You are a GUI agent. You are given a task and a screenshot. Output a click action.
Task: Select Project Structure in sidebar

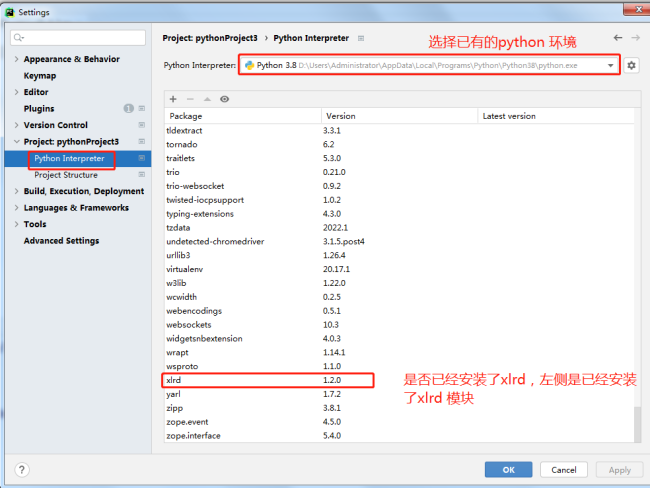click(66, 175)
